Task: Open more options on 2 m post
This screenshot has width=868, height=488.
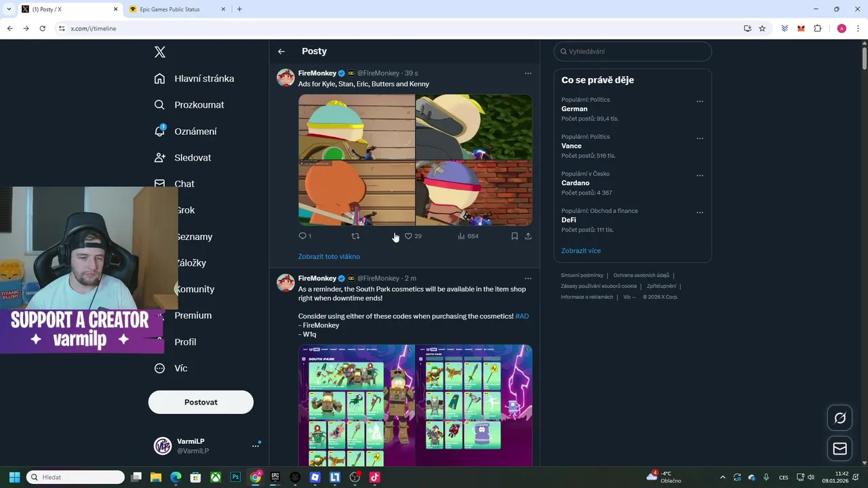Action: point(528,279)
